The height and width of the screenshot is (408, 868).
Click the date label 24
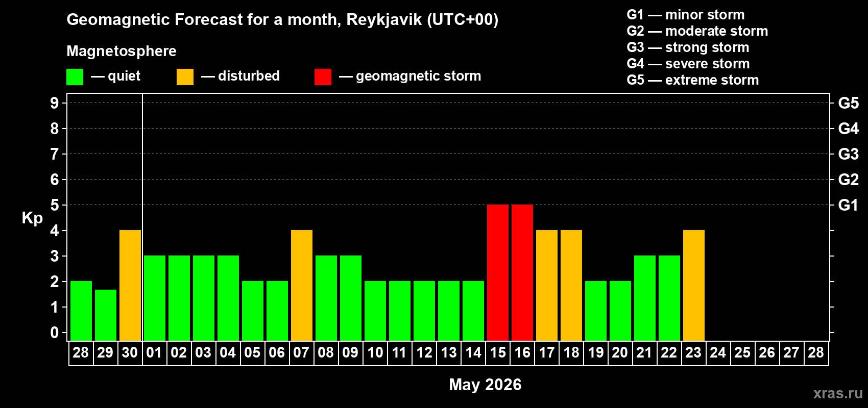pyautogui.click(x=718, y=352)
